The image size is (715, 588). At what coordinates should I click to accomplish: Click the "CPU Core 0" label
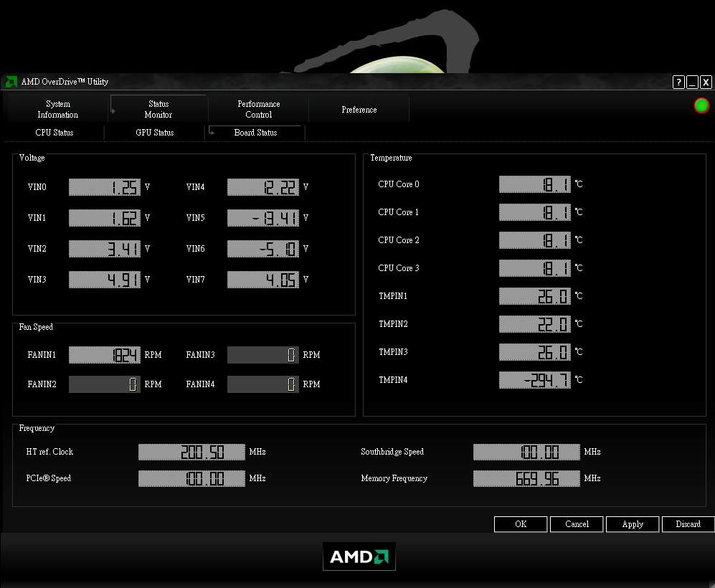point(399,184)
